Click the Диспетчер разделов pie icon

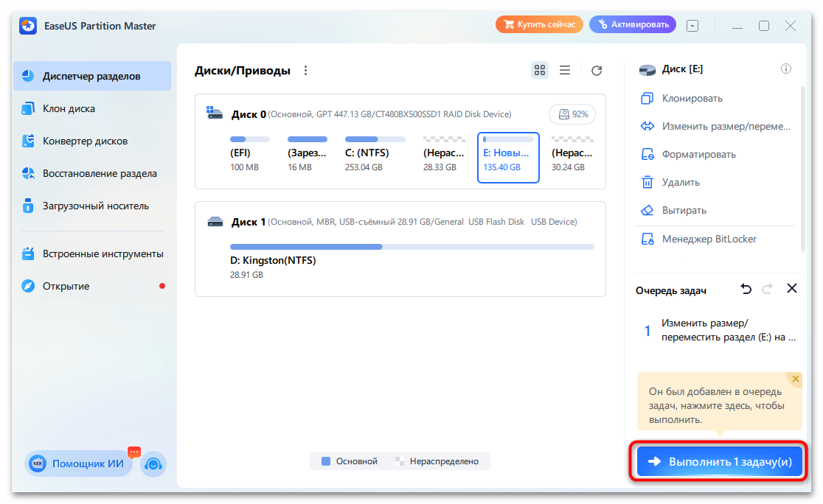[x=28, y=76]
